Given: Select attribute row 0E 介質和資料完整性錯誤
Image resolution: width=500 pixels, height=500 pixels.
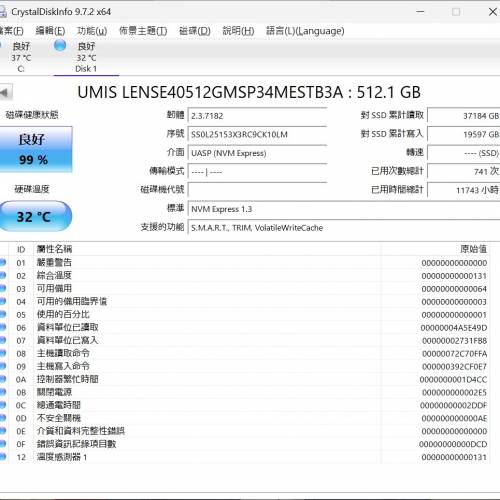Looking at the screenshot, I should tap(245, 431).
